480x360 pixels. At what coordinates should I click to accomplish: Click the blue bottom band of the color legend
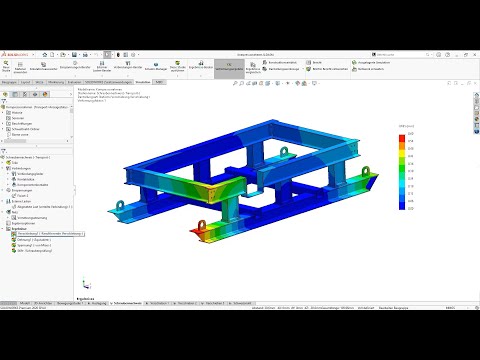pos(402,206)
